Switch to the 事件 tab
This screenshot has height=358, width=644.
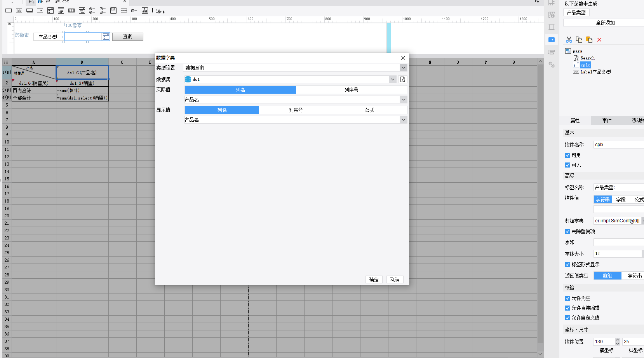tap(607, 120)
